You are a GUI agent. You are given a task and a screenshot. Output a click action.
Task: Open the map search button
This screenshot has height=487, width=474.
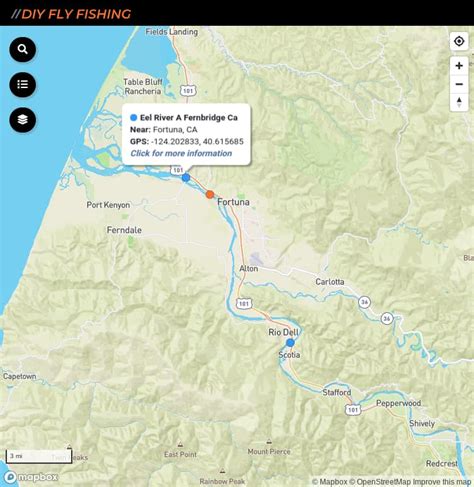point(23,50)
